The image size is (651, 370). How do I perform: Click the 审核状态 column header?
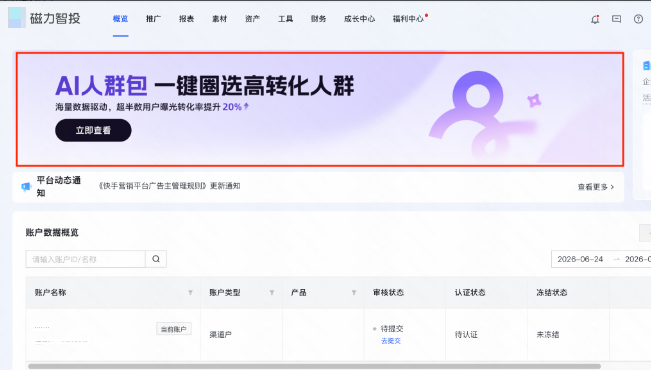click(388, 292)
